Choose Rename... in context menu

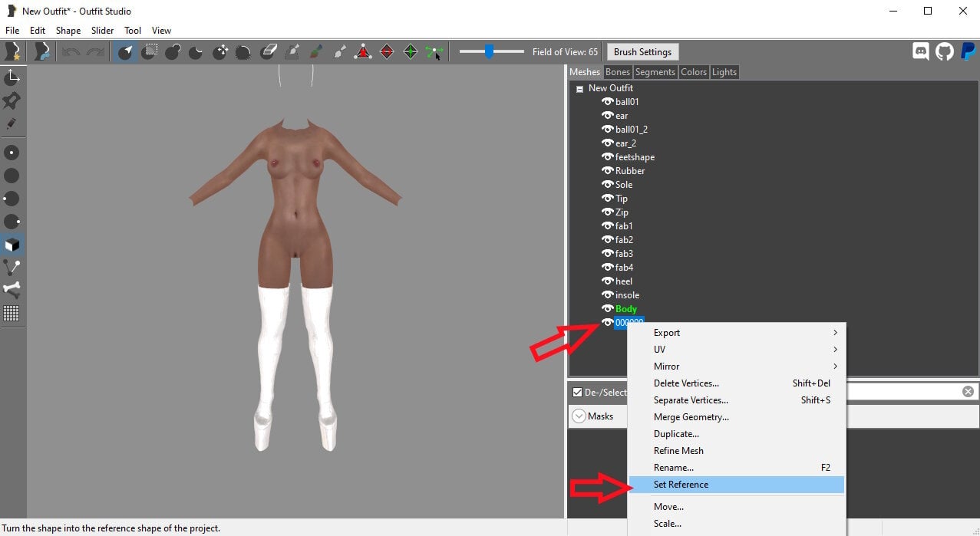[x=736, y=468]
